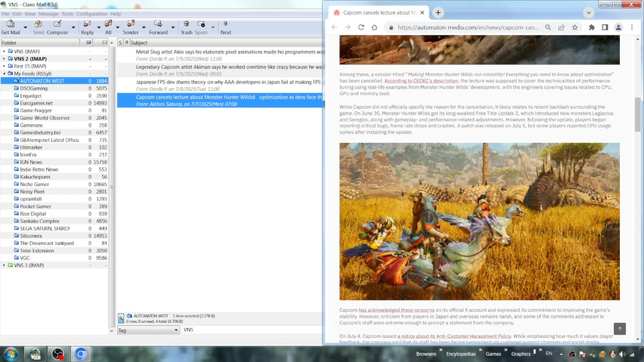The width and height of the screenshot is (644, 362).
Task: Open the Reply dropdown arrow
Action: pyautogui.click(x=99, y=27)
